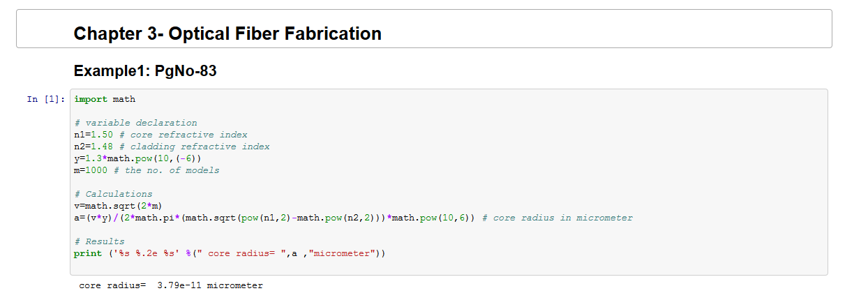
Task: Click the import math line
Action: click(105, 99)
